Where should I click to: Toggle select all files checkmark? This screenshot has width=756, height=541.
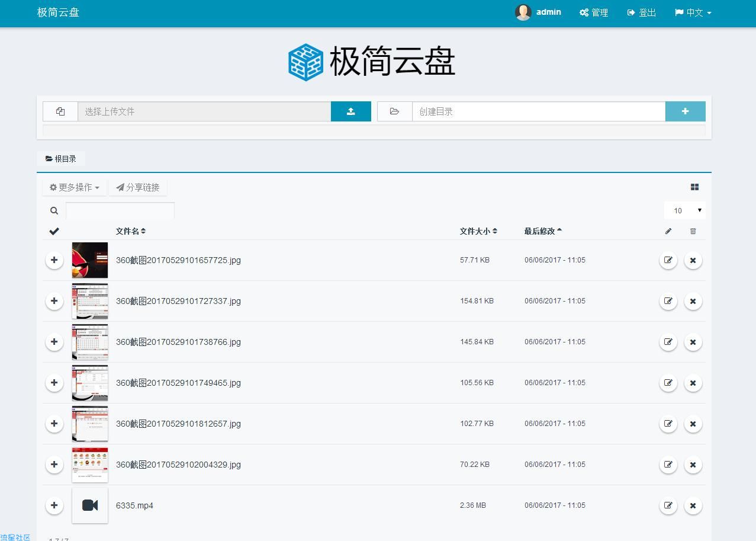point(54,231)
